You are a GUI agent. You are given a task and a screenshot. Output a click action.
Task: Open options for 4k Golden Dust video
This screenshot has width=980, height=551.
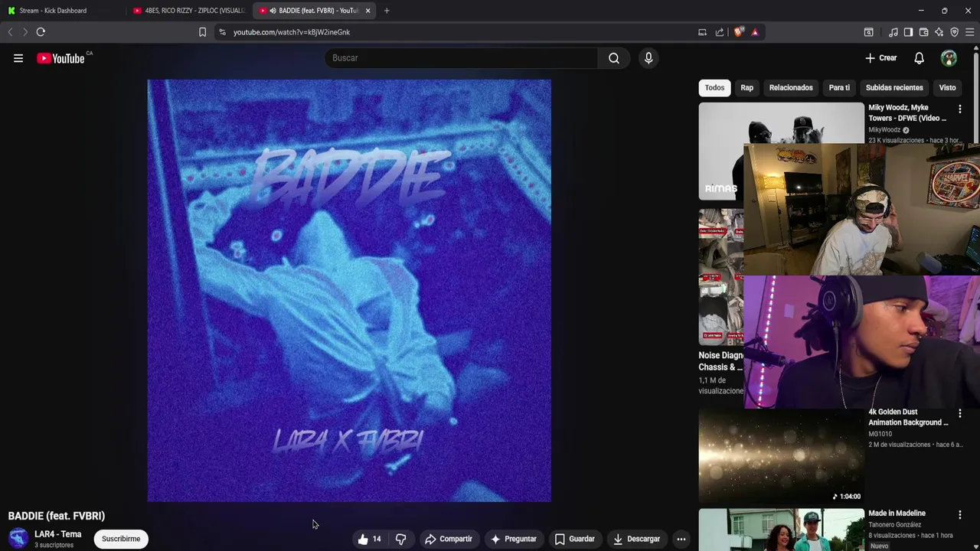tap(959, 413)
